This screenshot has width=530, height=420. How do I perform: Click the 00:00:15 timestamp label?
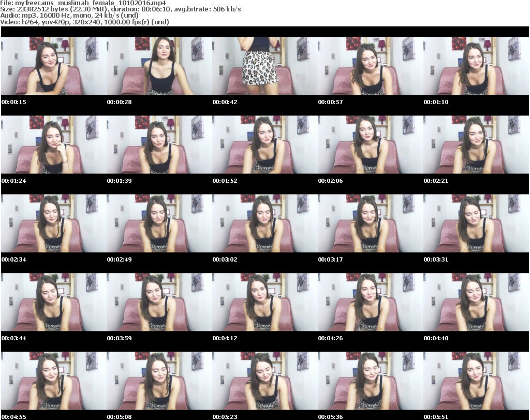(13, 102)
